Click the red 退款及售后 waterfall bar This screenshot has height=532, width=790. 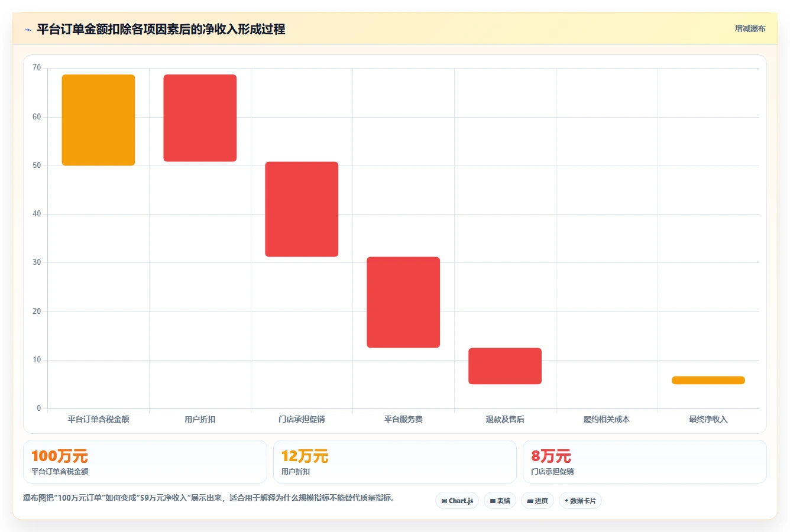pos(505,366)
